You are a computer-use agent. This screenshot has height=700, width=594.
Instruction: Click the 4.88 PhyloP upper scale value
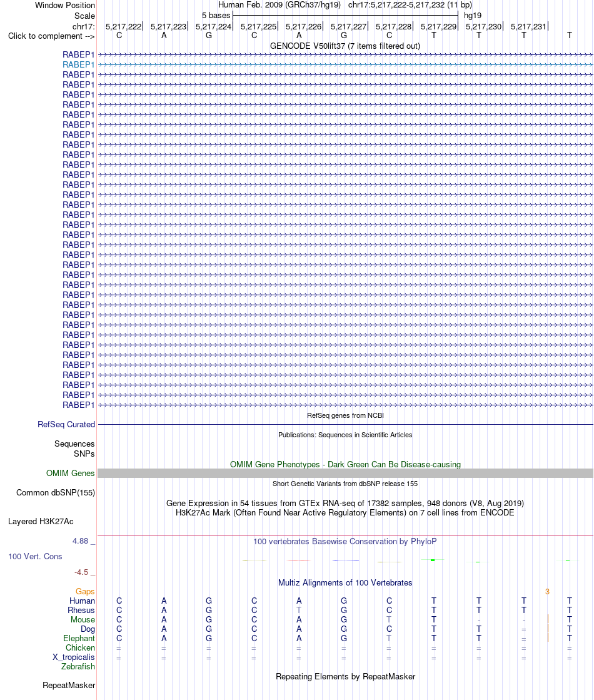click(x=81, y=541)
